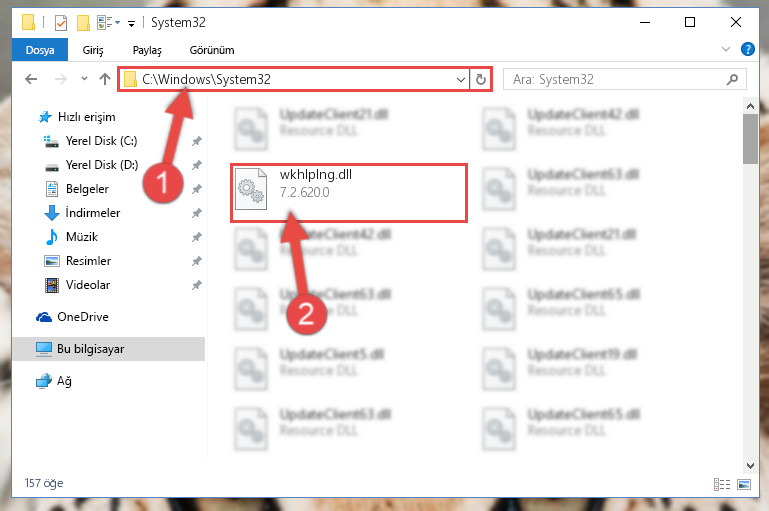Viewport: 769px width, 511px height.
Task: Expand the address bar history dropdown
Action: click(x=461, y=79)
